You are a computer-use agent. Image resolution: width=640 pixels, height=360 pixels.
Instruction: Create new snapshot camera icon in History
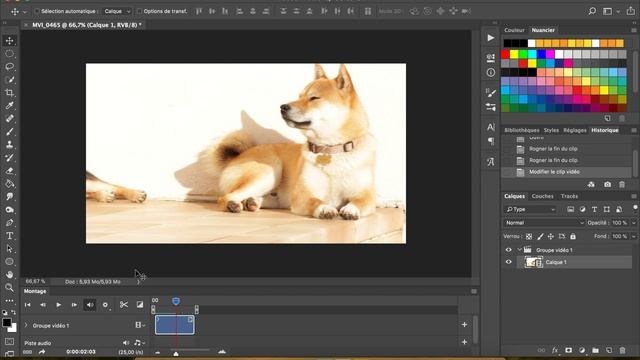click(607, 184)
